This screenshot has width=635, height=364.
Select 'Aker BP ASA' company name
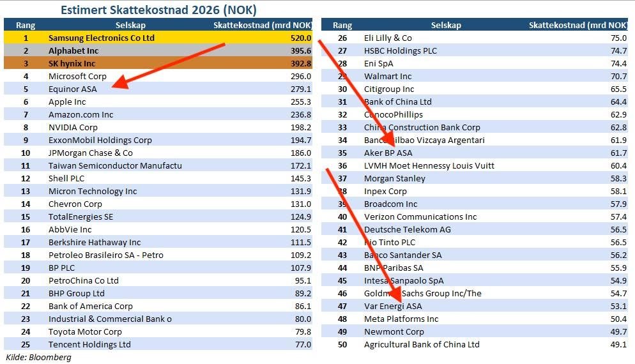(x=388, y=153)
